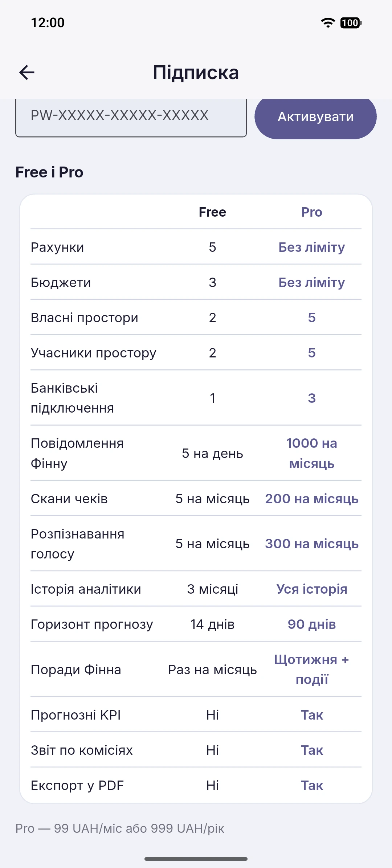Tap 200 на місяць Pro value
Viewport: 392px width, 868px height.
[x=311, y=499]
